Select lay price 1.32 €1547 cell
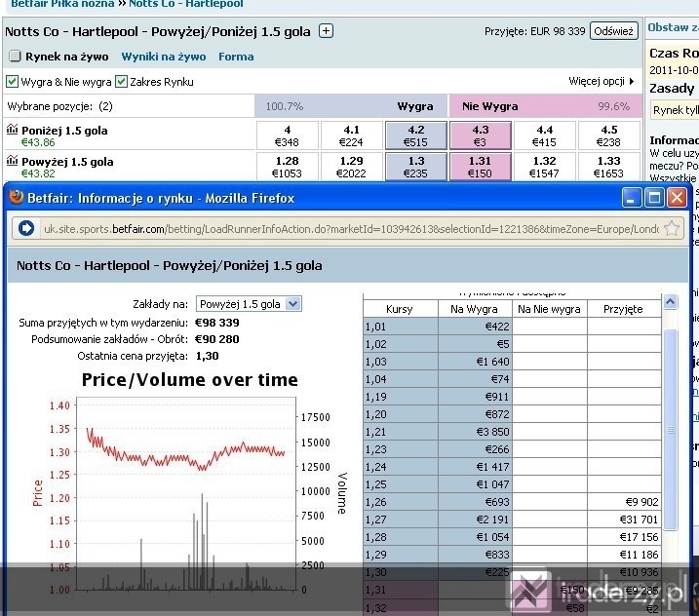699x616 pixels. point(544,167)
